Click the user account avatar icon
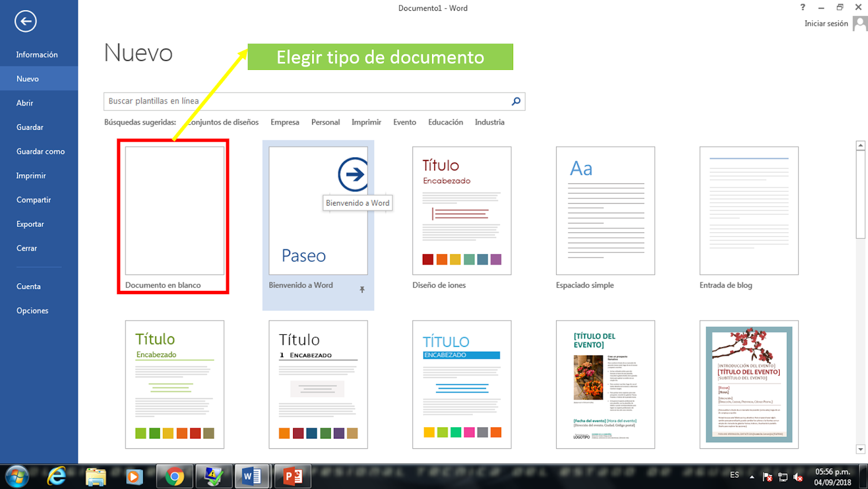The width and height of the screenshot is (868, 489). 860,23
